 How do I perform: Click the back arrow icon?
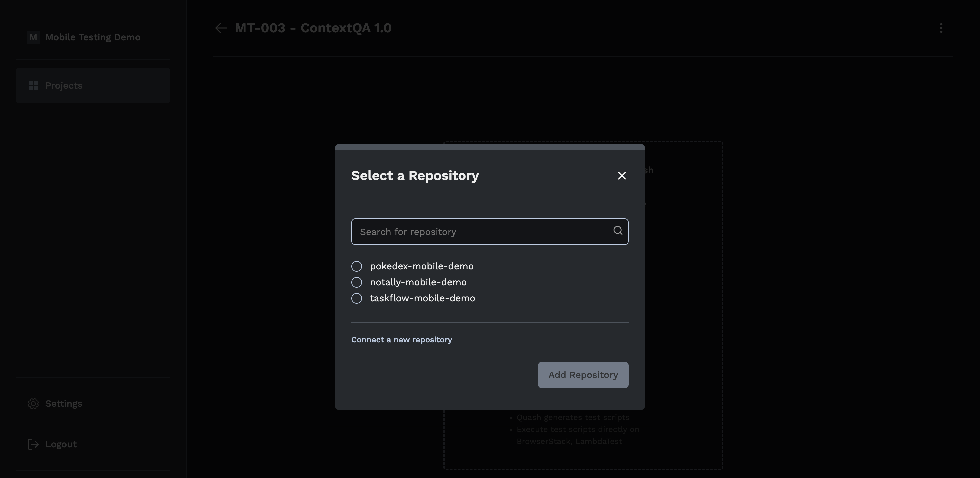click(221, 28)
